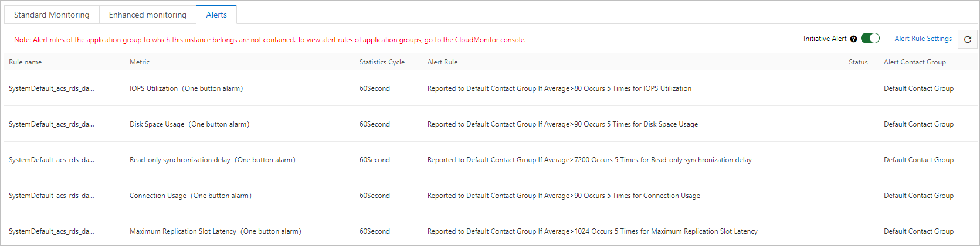Screen dimensions: 980x246
Task: Click the Statistics Cycle column header
Action: [x=382, y=62]
